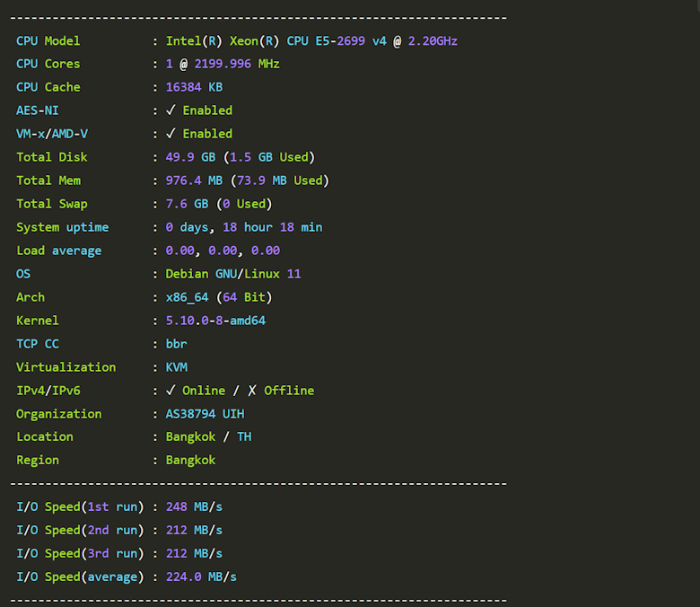Click the 7.6 GB total swap value
This screenshot has width=700, height=607.
tap(187, 204)
